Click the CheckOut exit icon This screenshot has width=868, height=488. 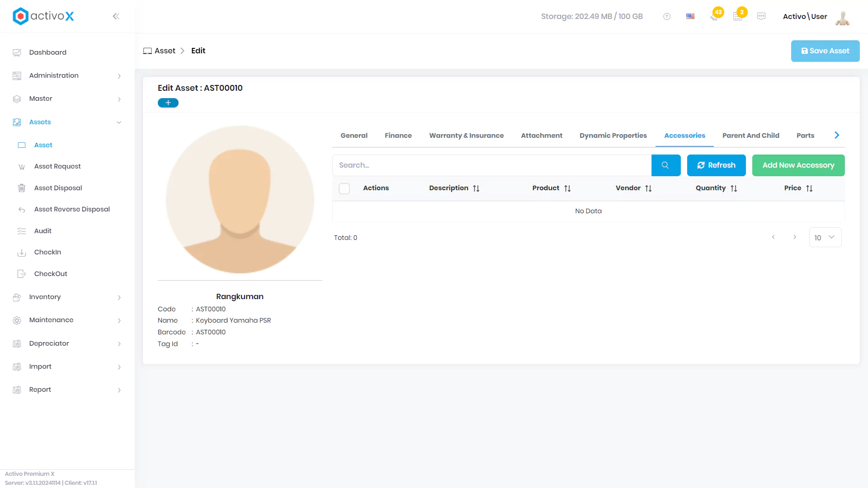pos(22,274)
